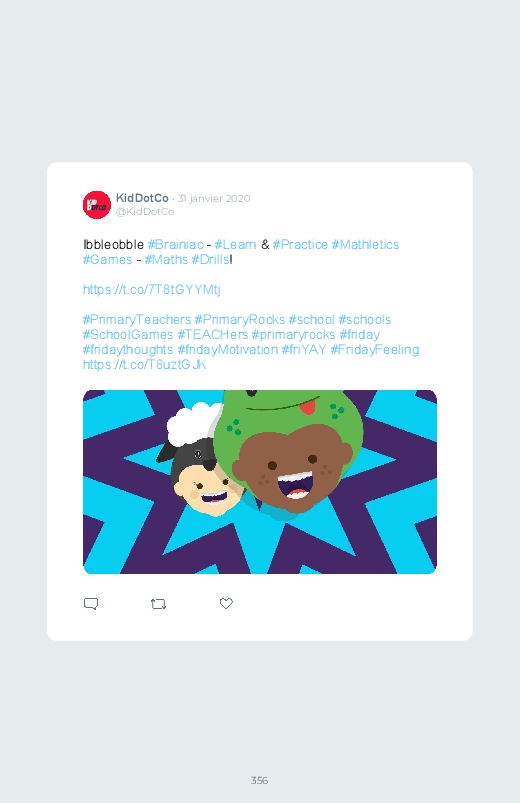Like the tweet with heart icon
The height and width of the screenshot is (803, 520).
[x=226, y=603]
